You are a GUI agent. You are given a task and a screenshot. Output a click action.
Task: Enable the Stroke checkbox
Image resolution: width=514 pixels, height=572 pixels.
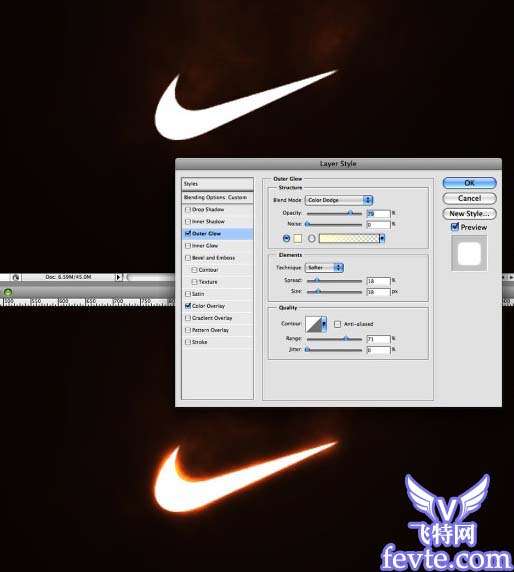click(x=188, y=342)
